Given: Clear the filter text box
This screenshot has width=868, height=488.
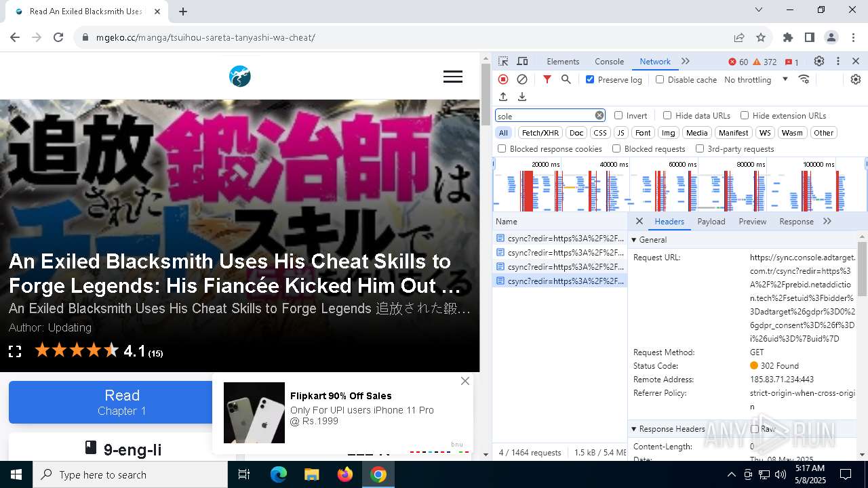Looking at the screenshot, I should pyautogui.click(x=599, y=115).
